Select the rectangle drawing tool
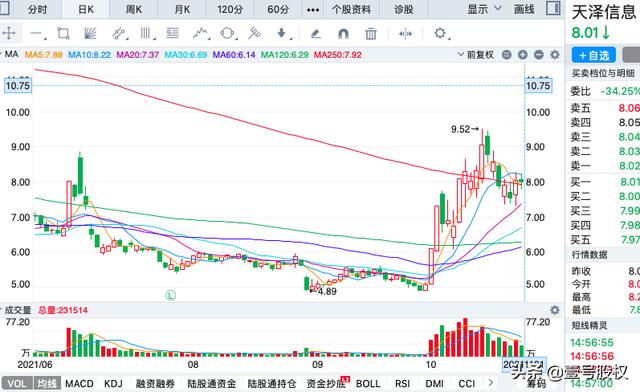Screen dimensions: 640x392 [x=63, y=33]
